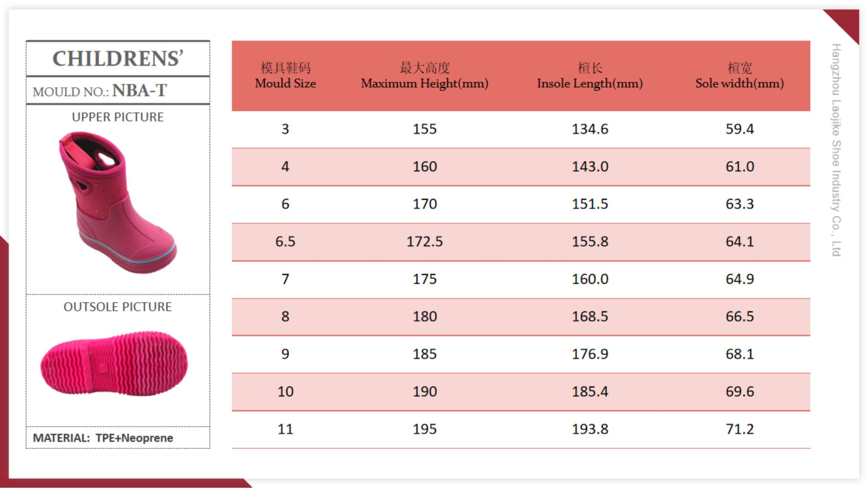This screenshot has width=868, height=488.
Task: Select mould size cell 3
Action: (x=285, y=129)
